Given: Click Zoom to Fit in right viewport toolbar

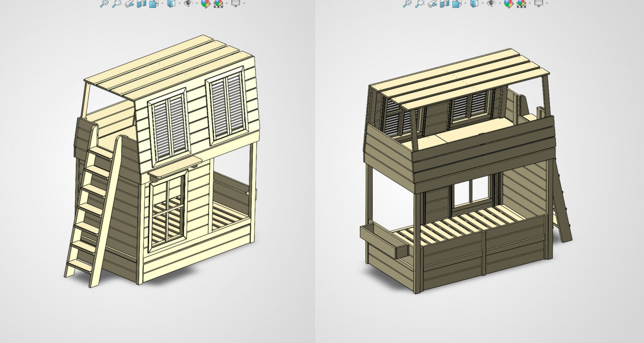Looking at the screenshot, I should 407,4.
